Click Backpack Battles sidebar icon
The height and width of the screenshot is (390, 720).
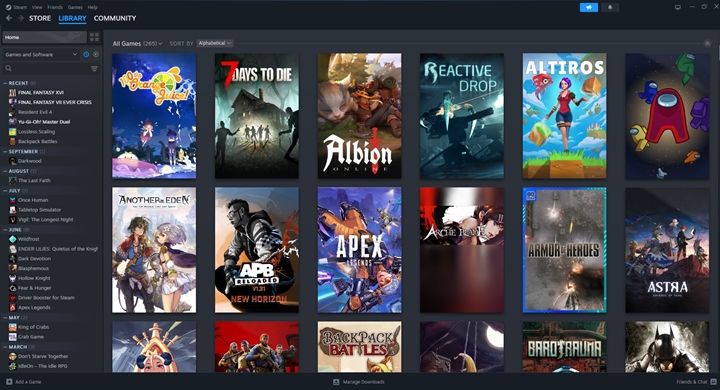pyautogui.click(x=12, y=141)
